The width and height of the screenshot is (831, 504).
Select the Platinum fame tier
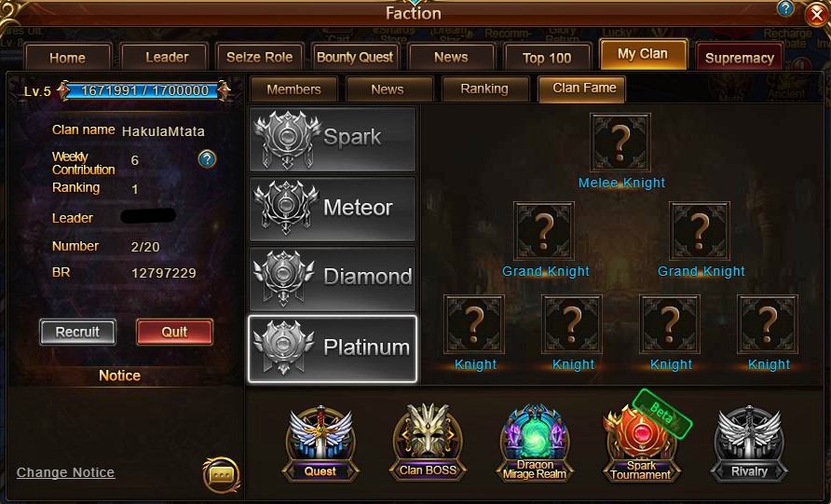[333, 348]
